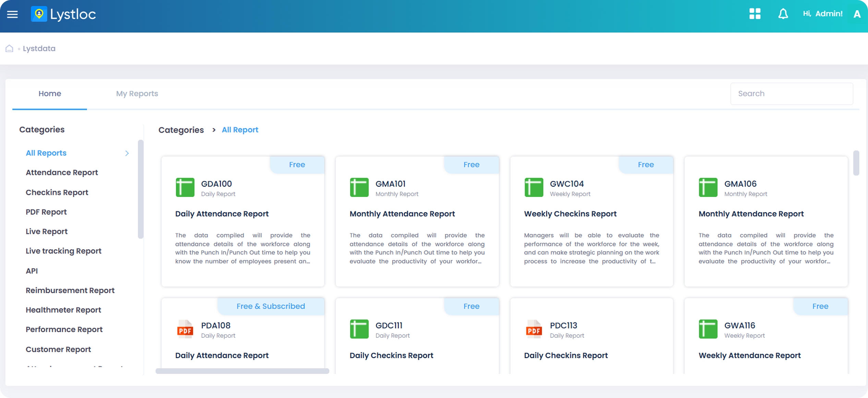Click the horizontal scrollbar below cards
Image resolution: width=868 pixels, height=398 pixels.
[x=242, y=371]
